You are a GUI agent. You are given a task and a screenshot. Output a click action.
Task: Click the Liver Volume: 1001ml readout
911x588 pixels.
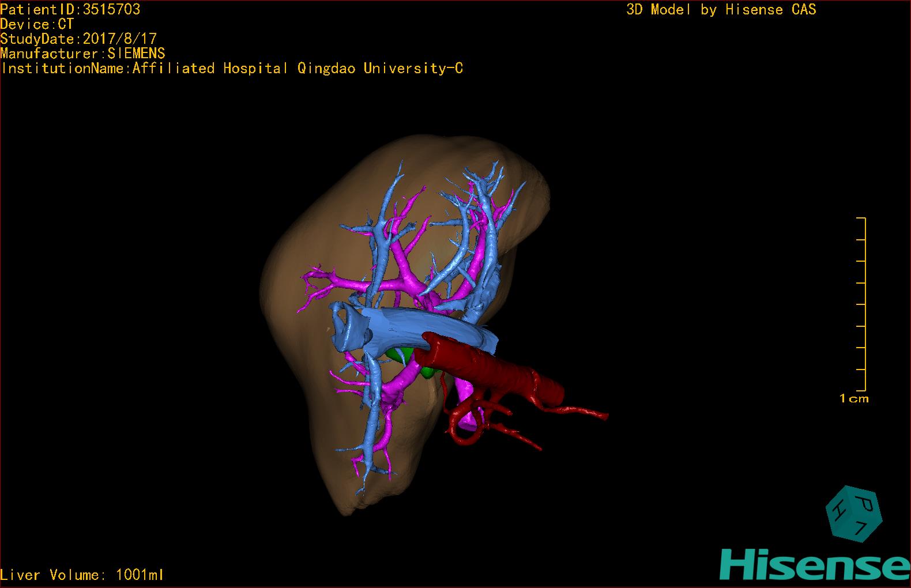(x=82, y=575)
